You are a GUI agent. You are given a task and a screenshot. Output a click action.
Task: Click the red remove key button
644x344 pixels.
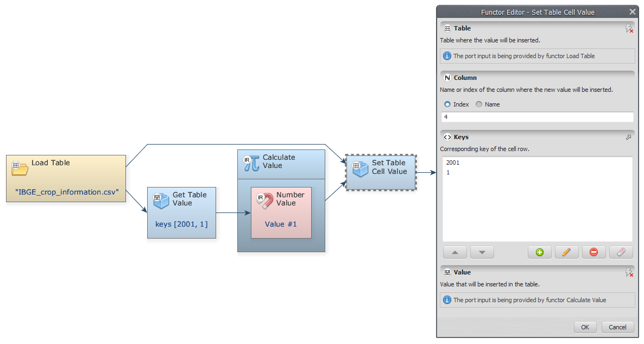(594, 252)
